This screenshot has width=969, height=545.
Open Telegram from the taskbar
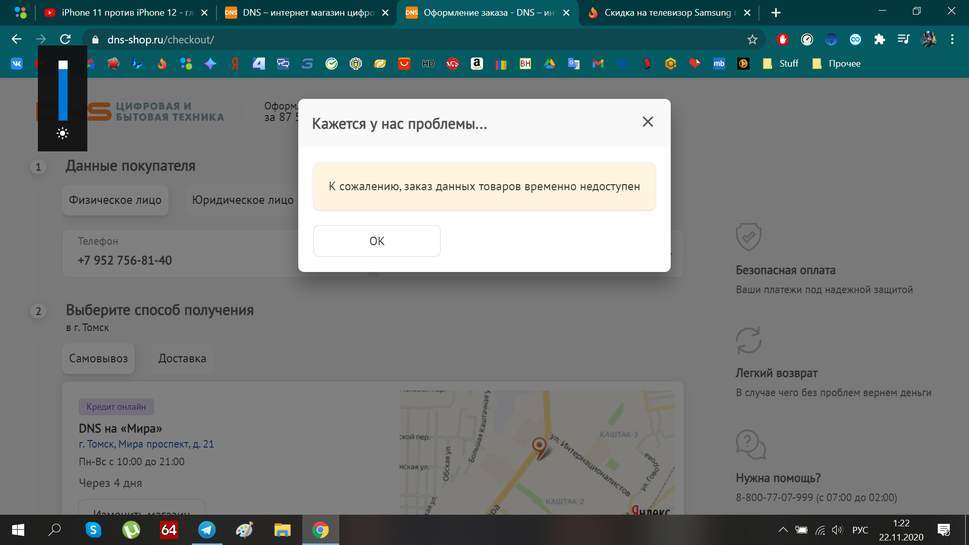pyautogui.click(x=206, y=530)
